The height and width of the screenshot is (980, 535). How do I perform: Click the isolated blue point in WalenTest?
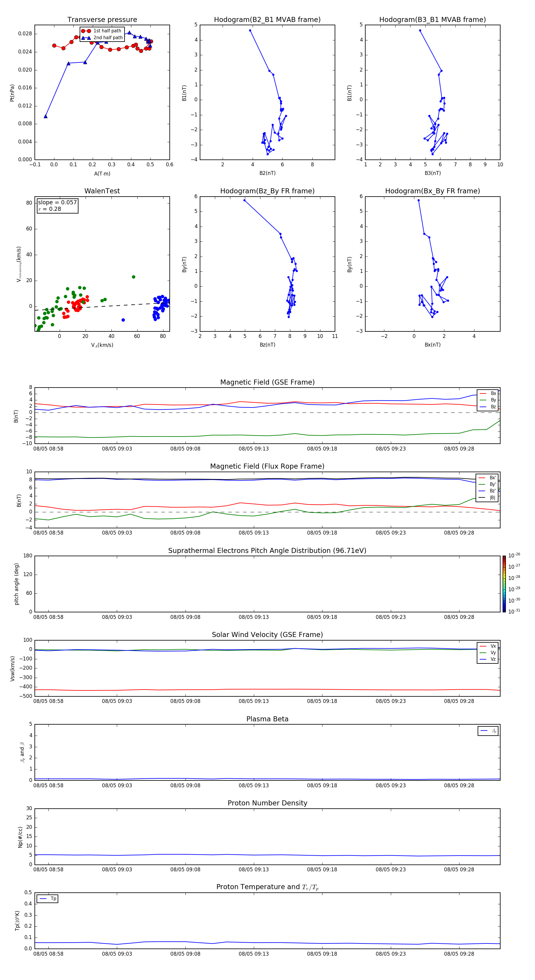click(123, 320)
